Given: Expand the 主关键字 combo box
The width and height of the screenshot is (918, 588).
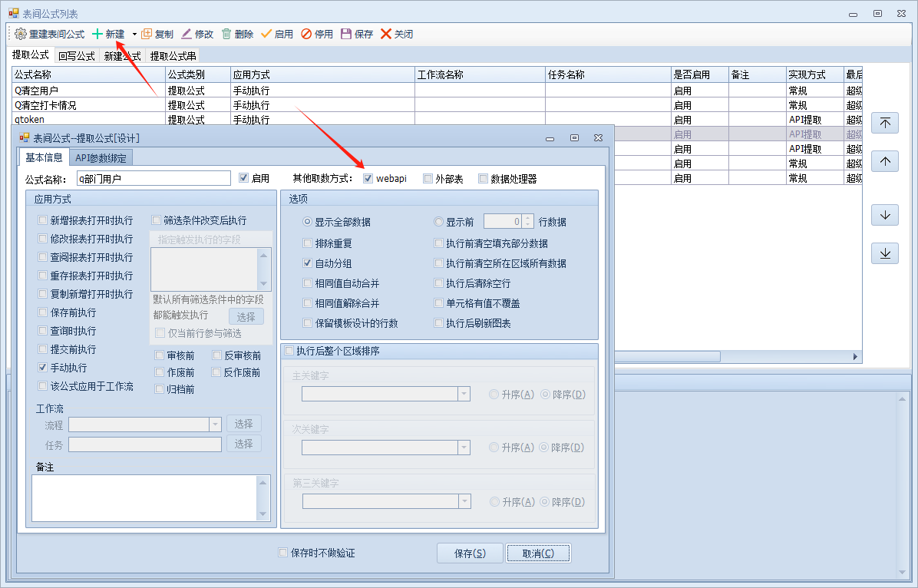Looking at the screenshot, I should [x=463, y=394].
